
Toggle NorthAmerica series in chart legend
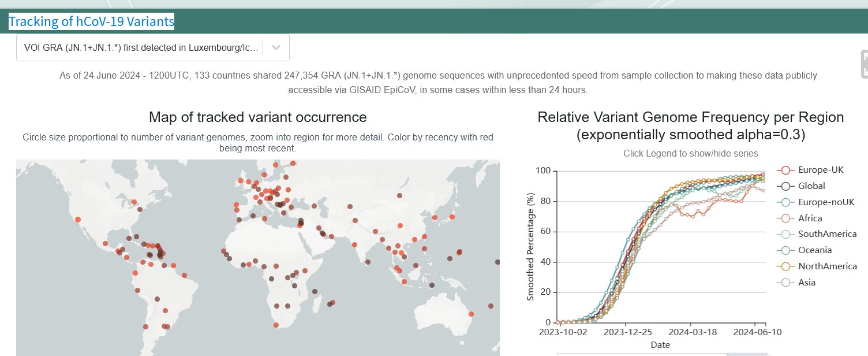point(827,266)
